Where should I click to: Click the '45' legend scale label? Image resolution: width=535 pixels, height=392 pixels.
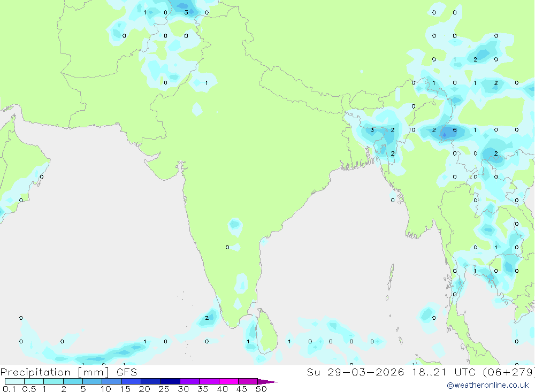point(242,389)
